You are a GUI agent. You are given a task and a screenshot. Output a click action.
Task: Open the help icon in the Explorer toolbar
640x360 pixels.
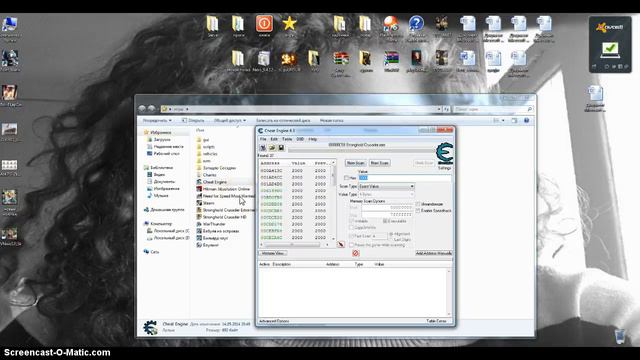pyautogui.click(x=527, y=120)
